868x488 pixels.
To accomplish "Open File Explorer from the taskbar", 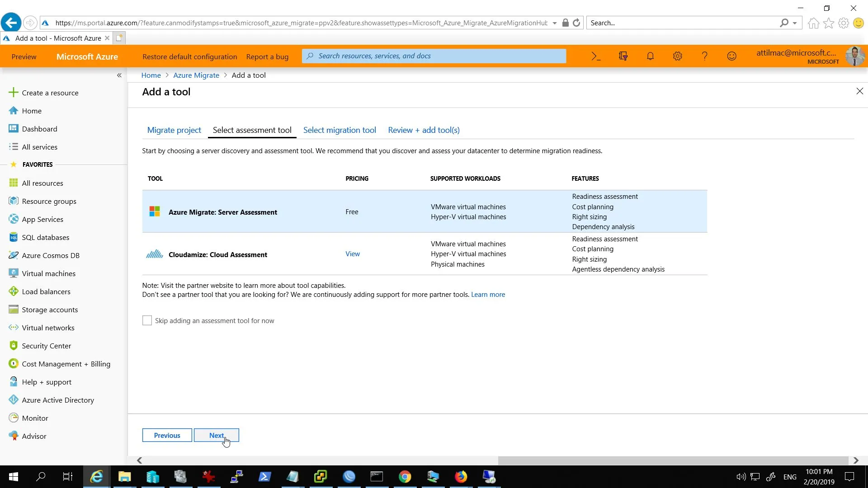I will coord(124,477).
